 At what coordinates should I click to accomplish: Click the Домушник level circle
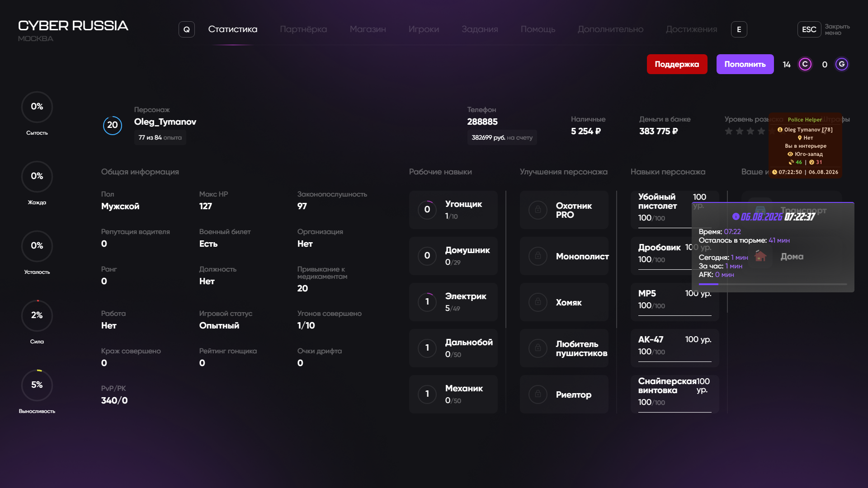tap(427, 256)
